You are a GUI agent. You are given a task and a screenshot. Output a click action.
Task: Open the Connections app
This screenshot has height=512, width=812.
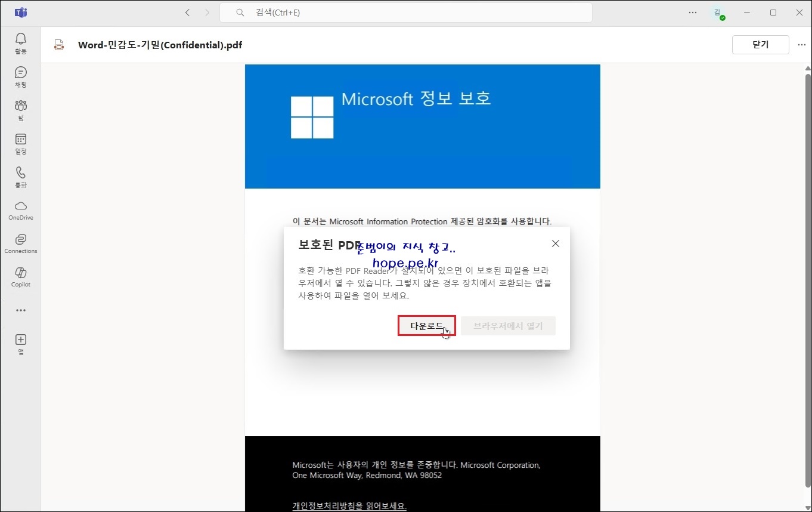coord(21,244)
